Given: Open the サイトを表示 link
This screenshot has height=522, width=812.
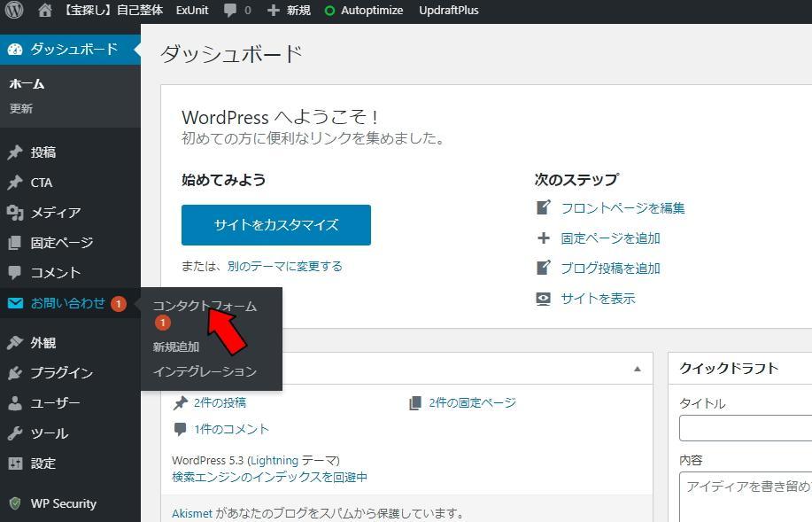Looking at the screenshot, I should (598, 299).
